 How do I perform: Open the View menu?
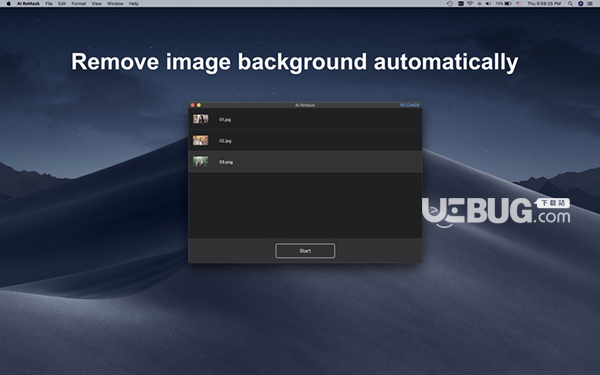(x=96, y=3)
